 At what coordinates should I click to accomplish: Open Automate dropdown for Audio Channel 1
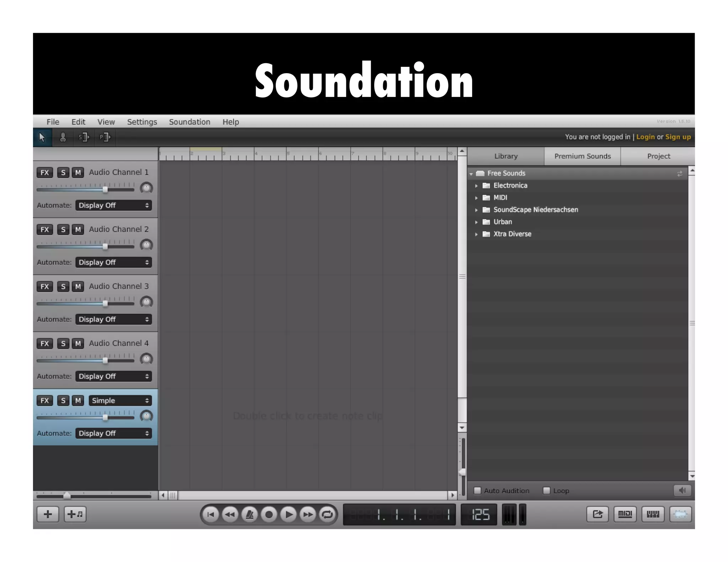113,205
